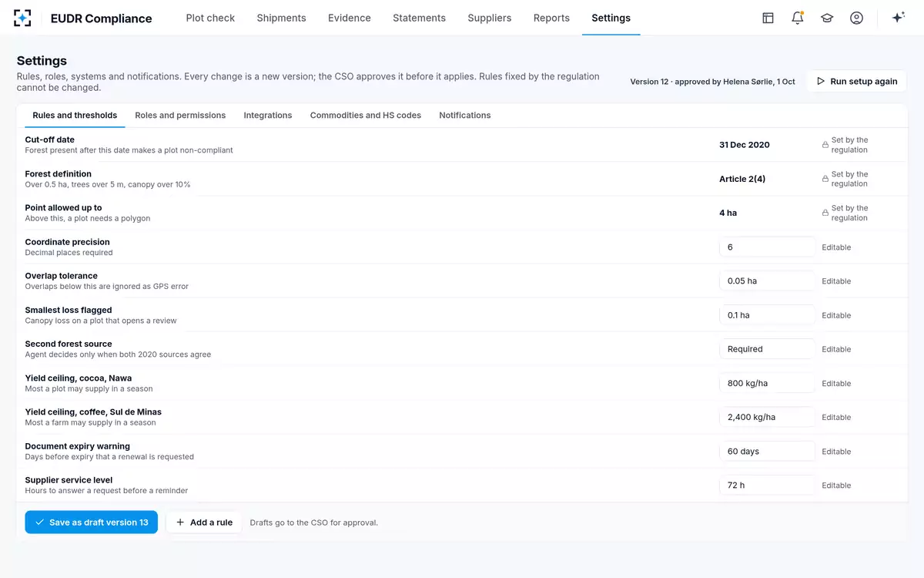Edit the Smallest loss flagged field

coord(767,315)
